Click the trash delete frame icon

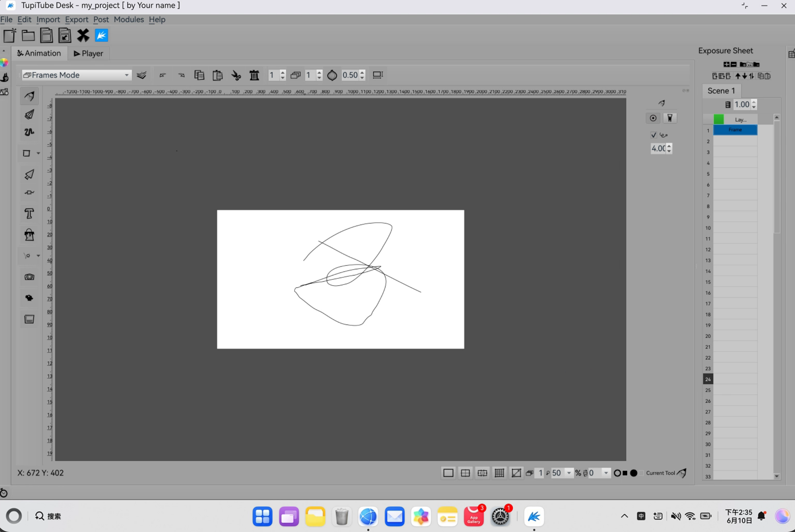pyautogui.click(x=254, y=75)
